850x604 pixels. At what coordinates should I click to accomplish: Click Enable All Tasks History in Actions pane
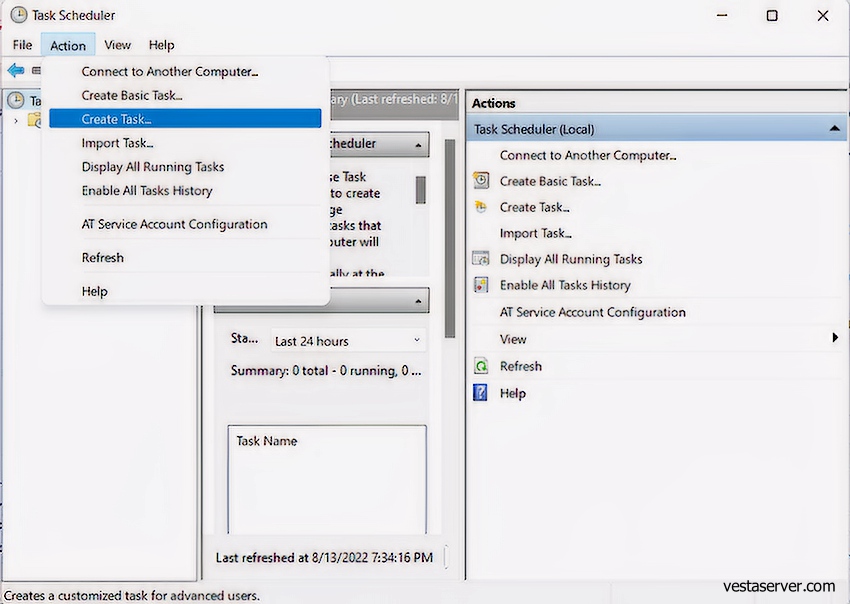[565, 285]
